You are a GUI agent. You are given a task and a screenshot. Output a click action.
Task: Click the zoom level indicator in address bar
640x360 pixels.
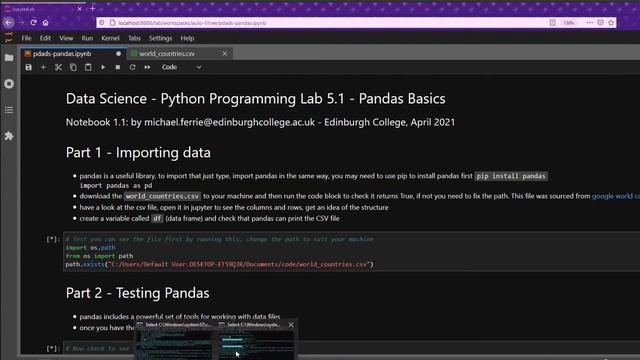coord(569,22)
